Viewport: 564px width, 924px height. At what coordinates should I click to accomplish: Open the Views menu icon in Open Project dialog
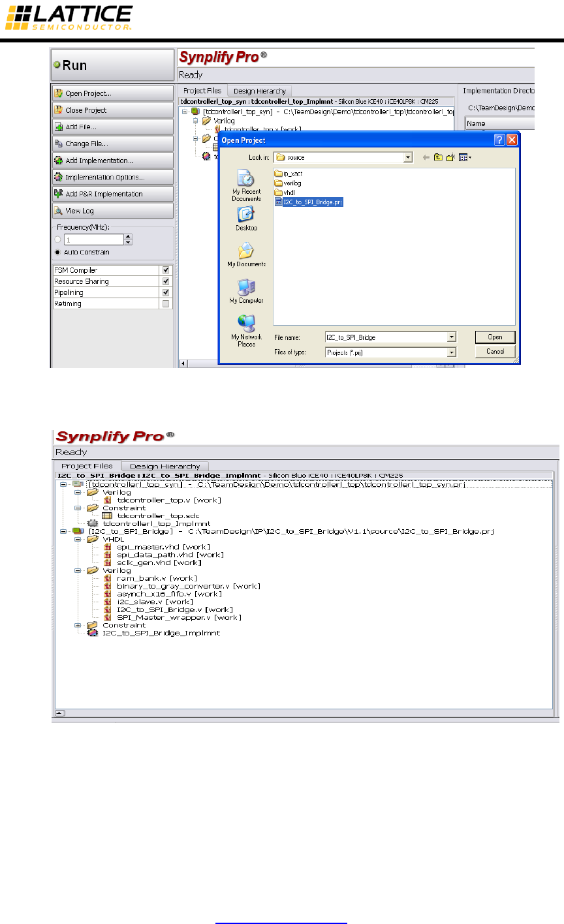click(465, 157)
